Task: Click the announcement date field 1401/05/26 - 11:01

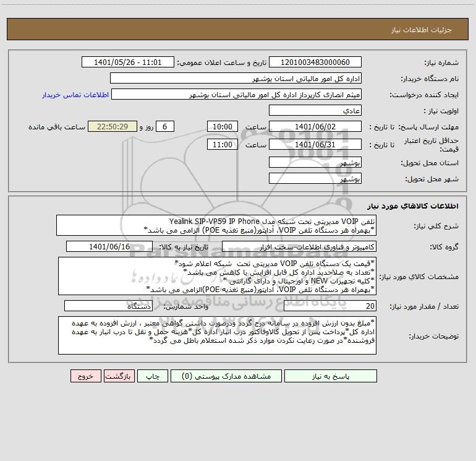Action: pos(128,62)
